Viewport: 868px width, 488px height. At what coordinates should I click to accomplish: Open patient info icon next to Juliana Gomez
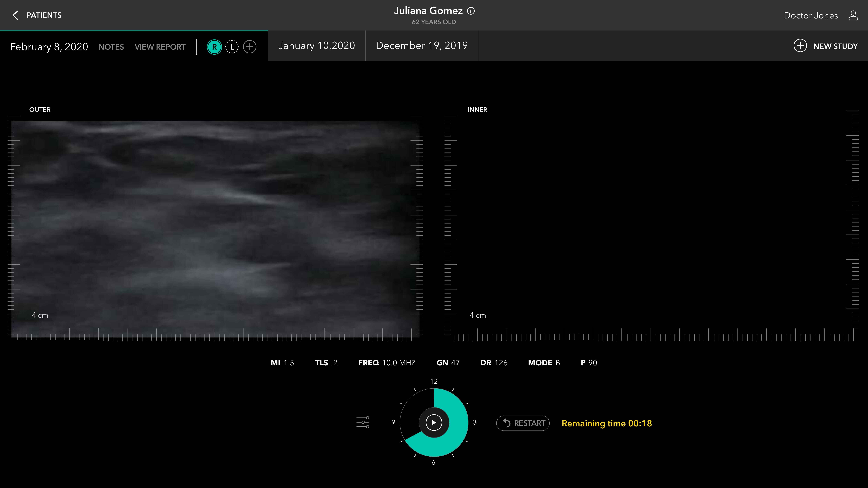point(471,11)
